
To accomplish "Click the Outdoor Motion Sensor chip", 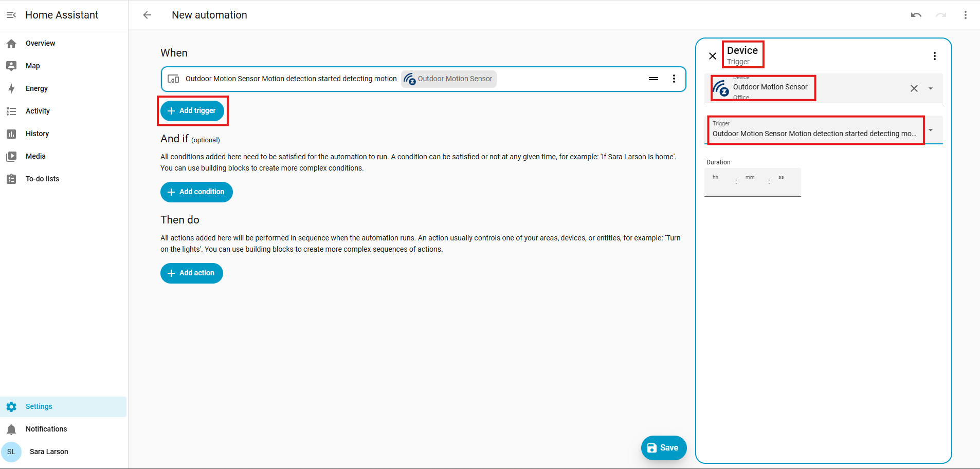I will tap(448, 79).
